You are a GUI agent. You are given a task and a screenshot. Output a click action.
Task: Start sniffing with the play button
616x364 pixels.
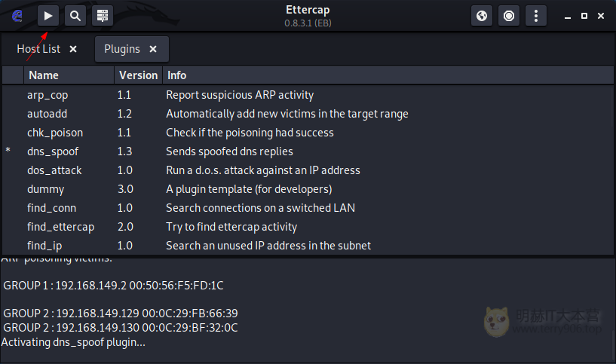(x=48, y=16)
